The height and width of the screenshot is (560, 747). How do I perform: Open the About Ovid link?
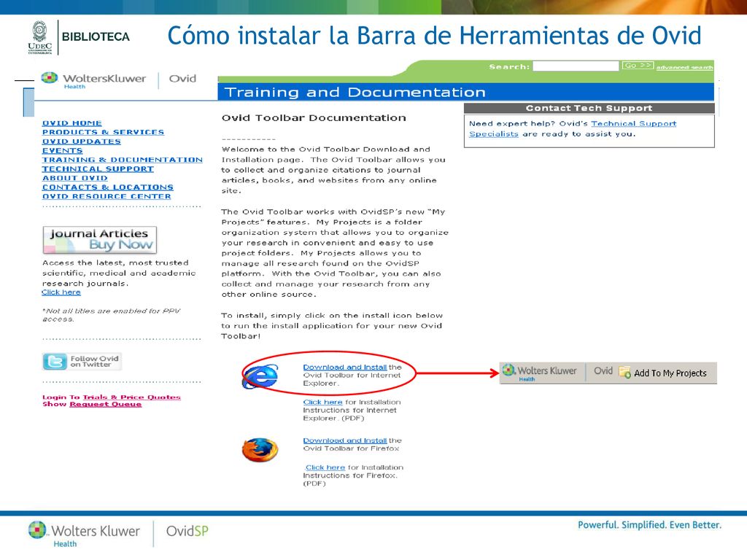(75, 178)
